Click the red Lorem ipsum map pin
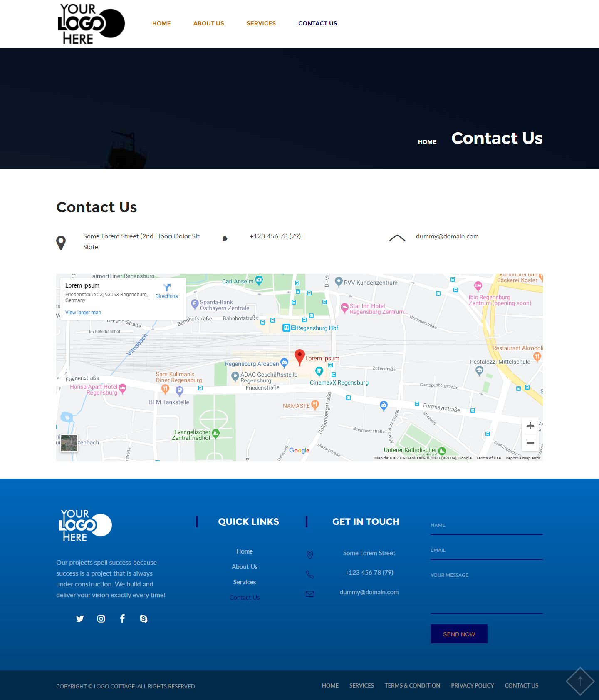The width and height of the screenshot is (599, 700). coord(299,357)
